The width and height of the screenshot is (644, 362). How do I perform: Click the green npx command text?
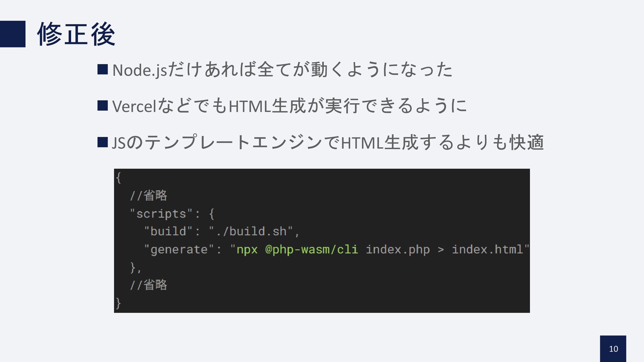tap(247, 249)
